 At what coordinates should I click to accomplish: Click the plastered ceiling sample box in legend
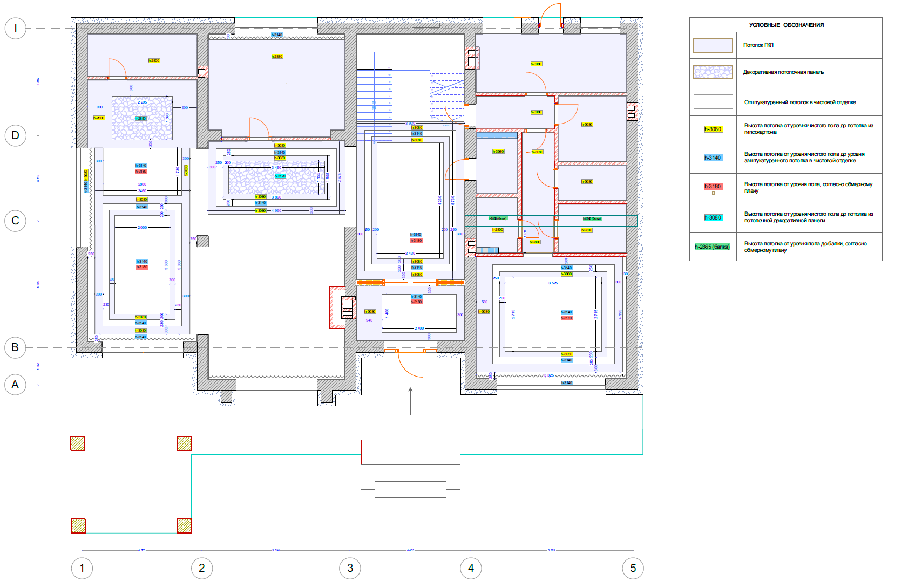(x=713, y=101)
